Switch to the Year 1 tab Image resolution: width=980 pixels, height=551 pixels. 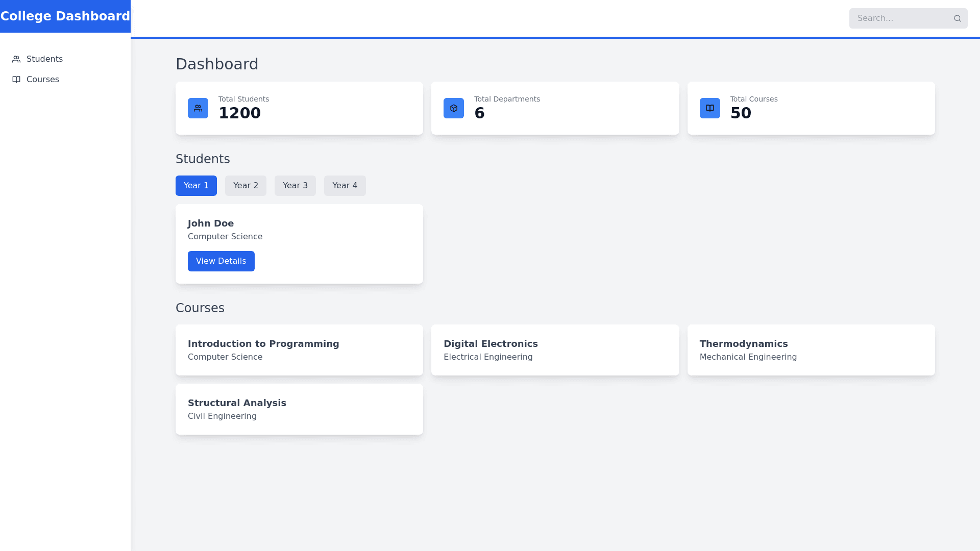pyautogui.click(x=196, y=186)
